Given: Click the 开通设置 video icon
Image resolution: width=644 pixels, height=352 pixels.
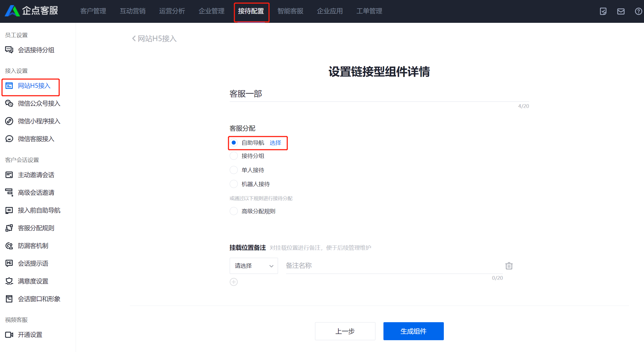Looking at the screenshot, I should (9, 335).
